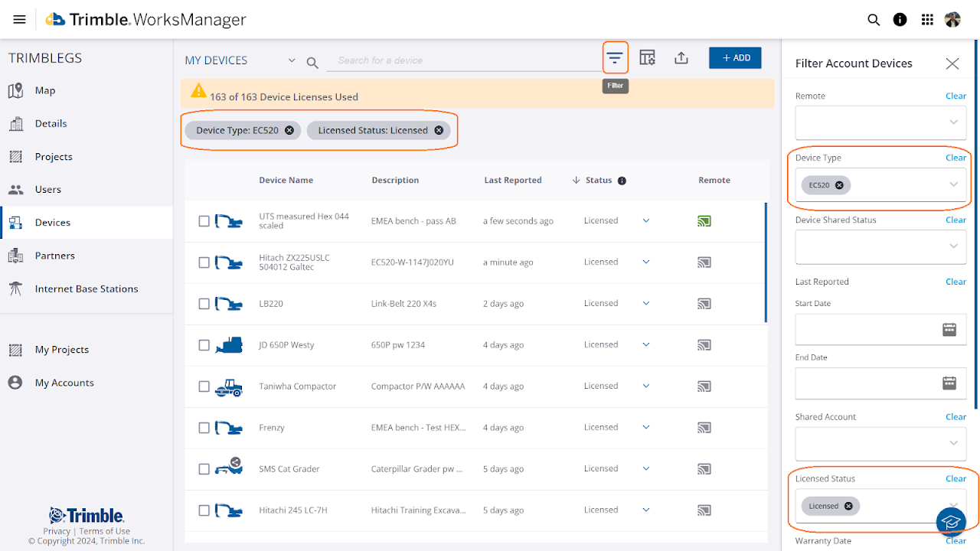Open Internet Base Stations in sidebar
This screenshot has height=551, width=980.
pos(87,289)
